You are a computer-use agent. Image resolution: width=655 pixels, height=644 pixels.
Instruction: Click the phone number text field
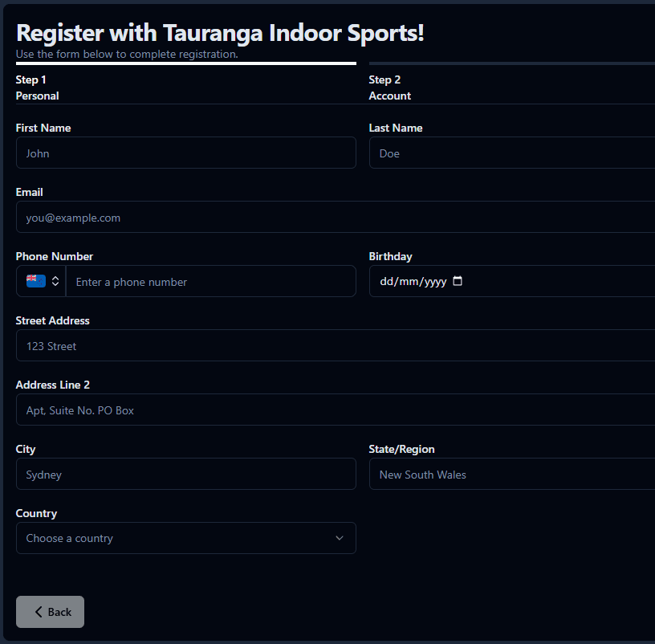(x=211, y=281)
